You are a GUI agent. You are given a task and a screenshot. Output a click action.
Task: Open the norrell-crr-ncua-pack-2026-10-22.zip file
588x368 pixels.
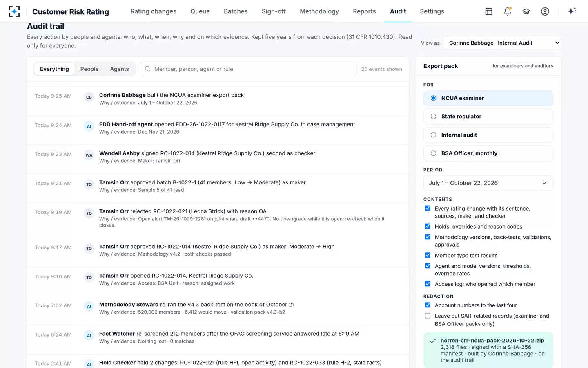point(492,341)
